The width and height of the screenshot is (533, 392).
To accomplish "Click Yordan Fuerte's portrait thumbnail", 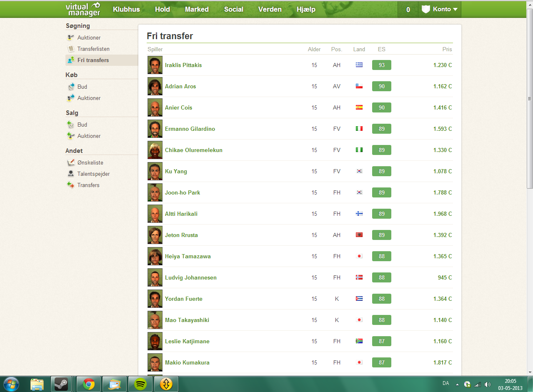I will pyautogui.click(x=155, y=299).
